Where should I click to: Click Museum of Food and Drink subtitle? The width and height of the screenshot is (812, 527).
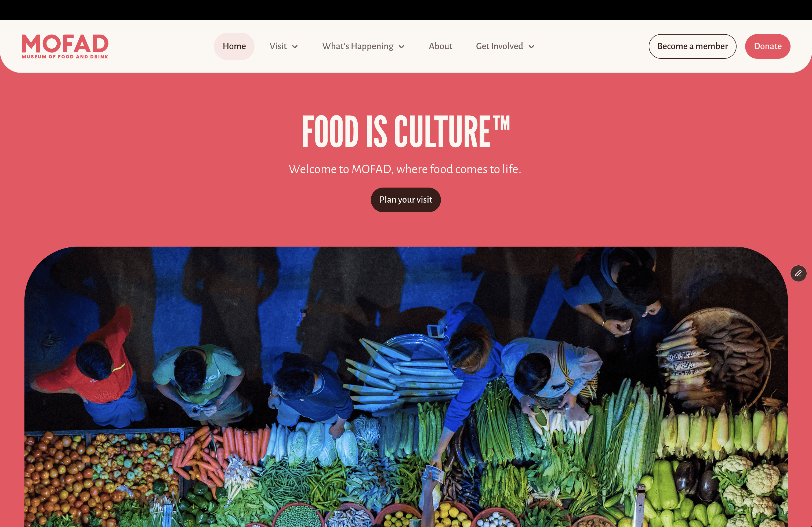coord(65,57)
